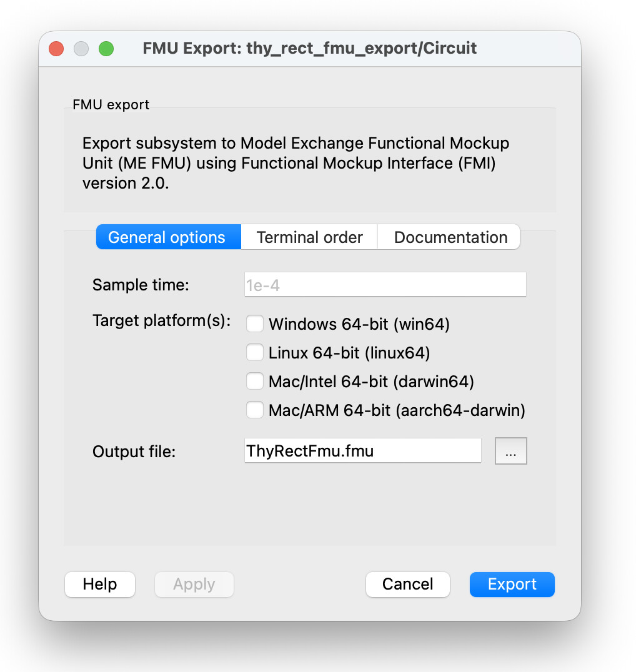This screenshot has width=636, height=672.
Task: Open the Documentation tab
Action: (450, 237)
